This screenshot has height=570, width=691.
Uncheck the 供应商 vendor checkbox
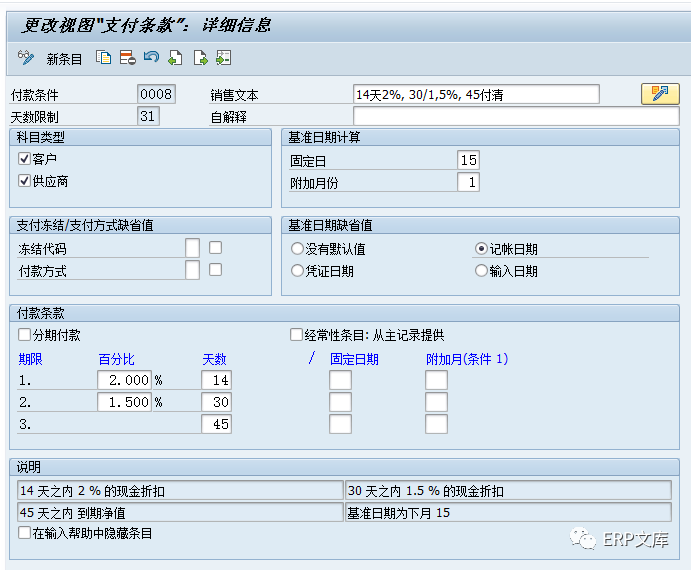coord(25,181)
